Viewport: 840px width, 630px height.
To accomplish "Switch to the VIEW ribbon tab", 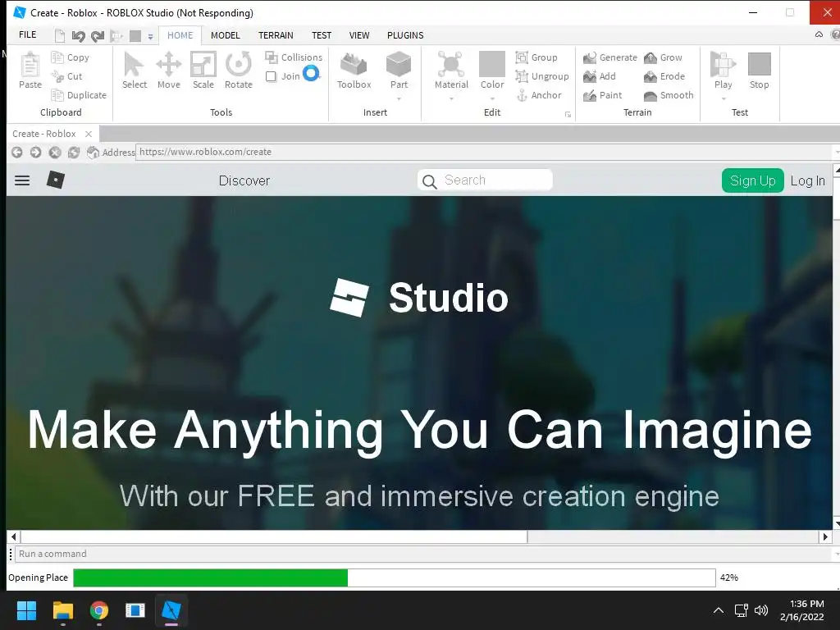I will [359, 35].
